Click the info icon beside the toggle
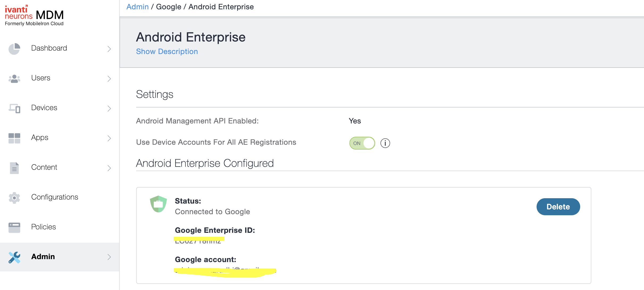The height and width of the screenshot is (290, 644). tap(385, 143)
